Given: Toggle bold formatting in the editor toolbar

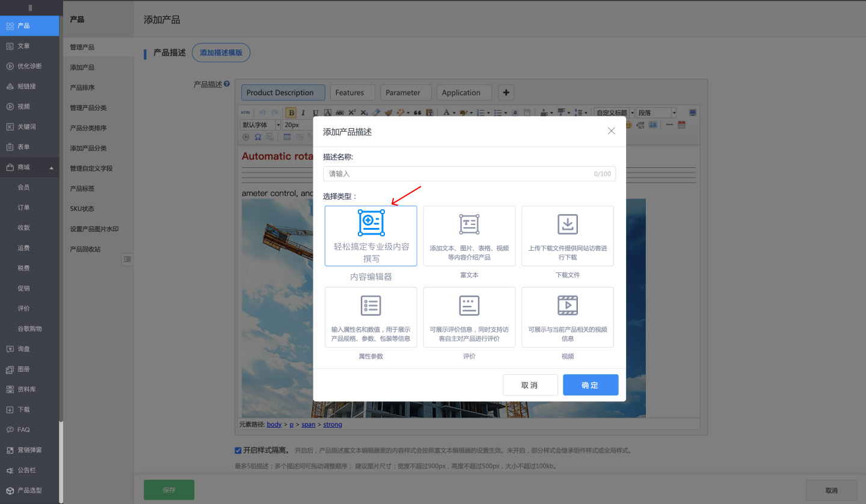Looking at the screenshot, I should (291, 112).
